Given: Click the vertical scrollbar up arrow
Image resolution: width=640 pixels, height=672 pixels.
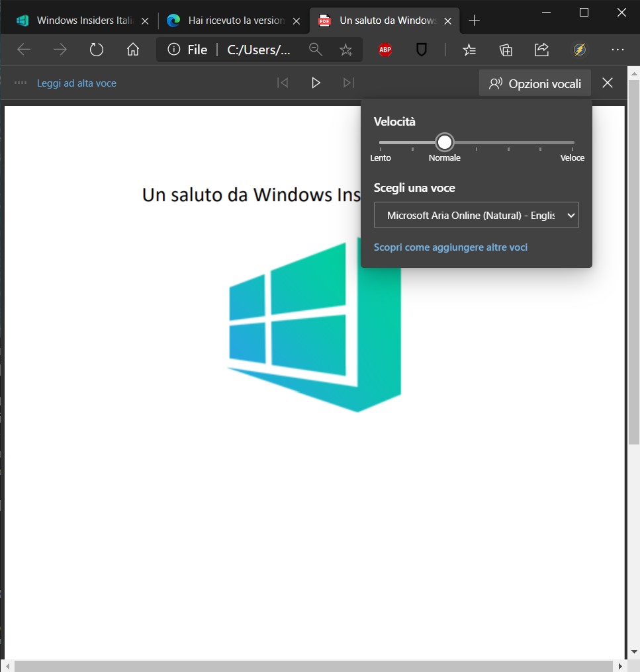Looking at the screenshot, I should click(x=634, y=73).
